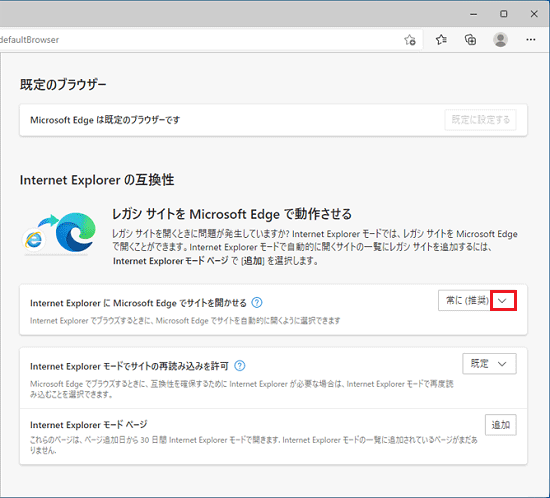Viewport: 550px width, 498px height.
Task: Expand the 常に (推奨) dropdown
Action: [x=477, y=301]
